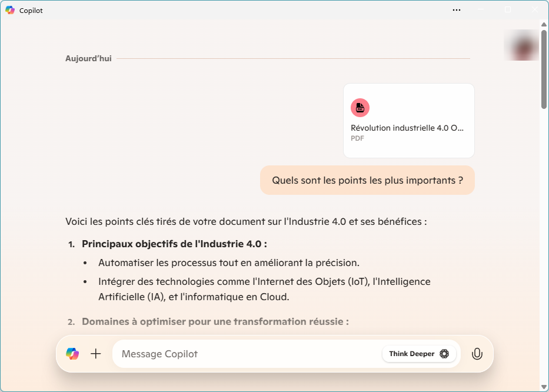Image resolution: width=549 pixels, height=392 pixels.
Task: Click the Copilot logo in the title bar
Action: 10,11
